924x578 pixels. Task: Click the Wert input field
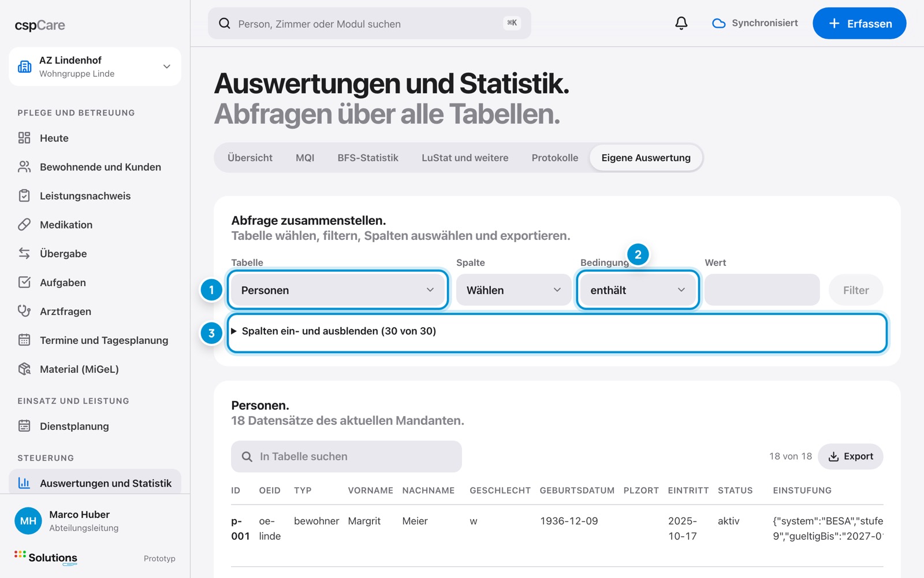[762, 290]
